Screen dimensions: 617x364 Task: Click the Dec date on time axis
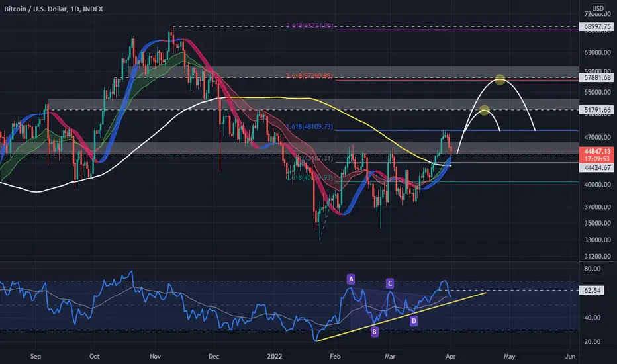tap(214, 357)
